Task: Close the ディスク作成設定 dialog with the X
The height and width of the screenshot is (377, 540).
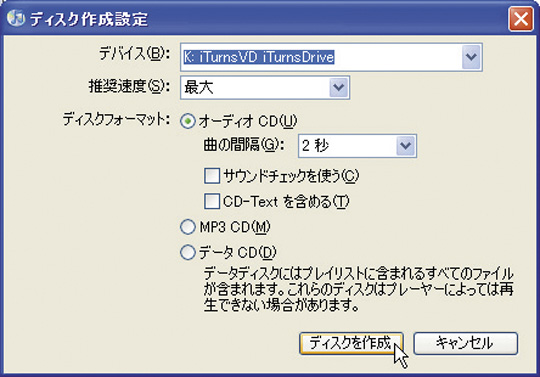Action: click(521, 19)
